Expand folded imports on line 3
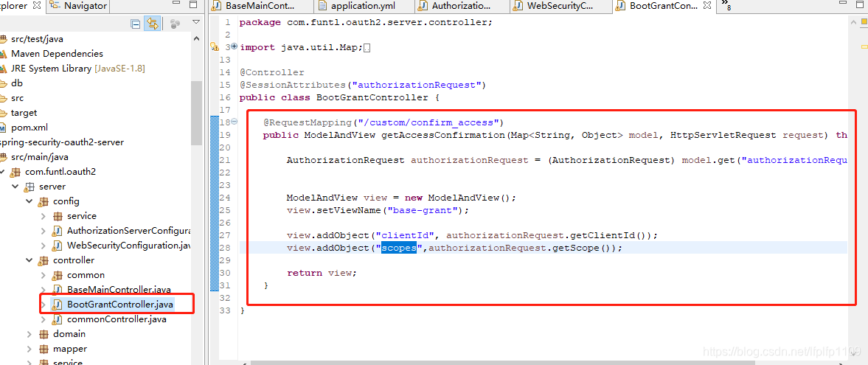 point(235,47)
